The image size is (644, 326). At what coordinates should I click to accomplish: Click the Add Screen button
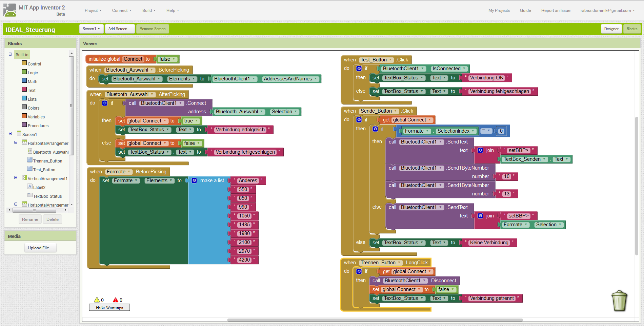pyautogui.click(x=120, y=29)
